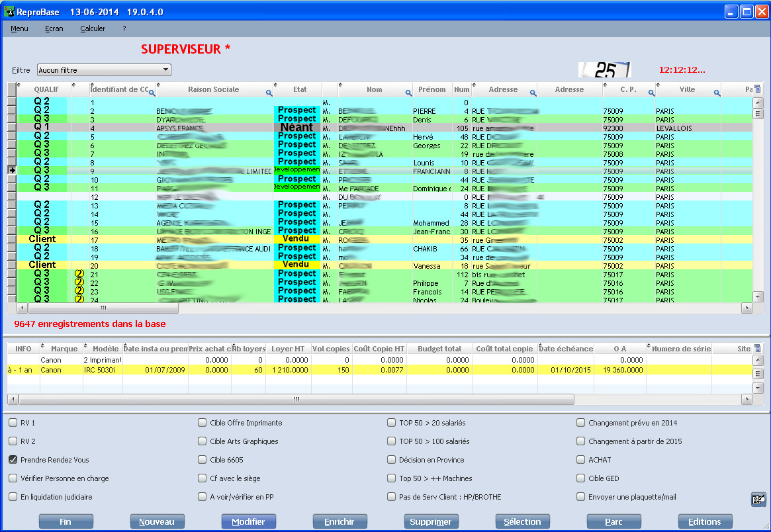Click the search magnifier in Raison Sociale header
This screenshot has width=771, height=532.
tap(269, 93)
